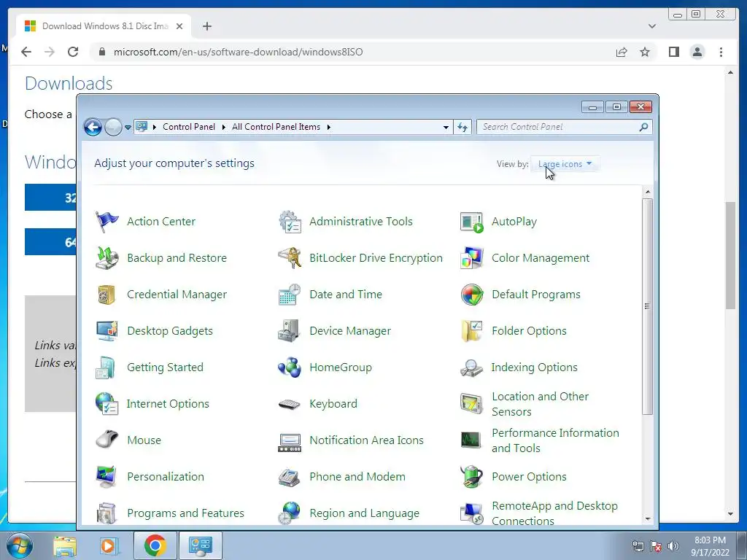Click the Action Center flag tray icon
The image size is (747, 560).
(656, 546)
